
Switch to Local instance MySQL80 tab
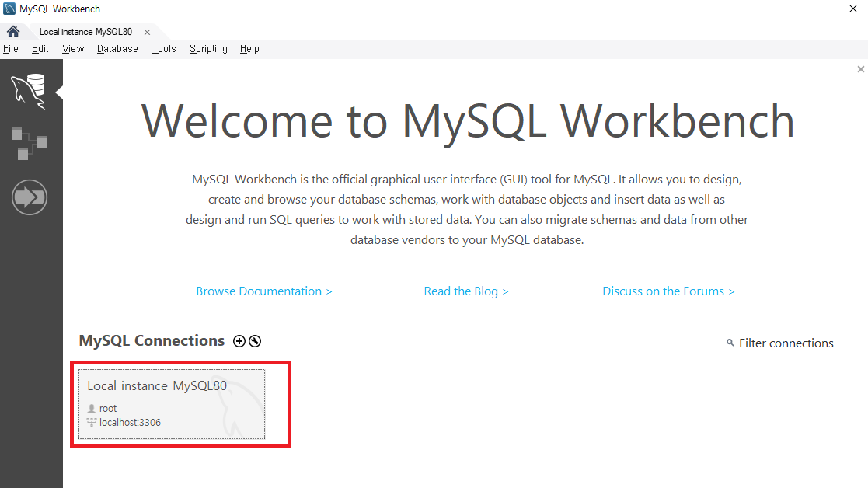(85, 32)
